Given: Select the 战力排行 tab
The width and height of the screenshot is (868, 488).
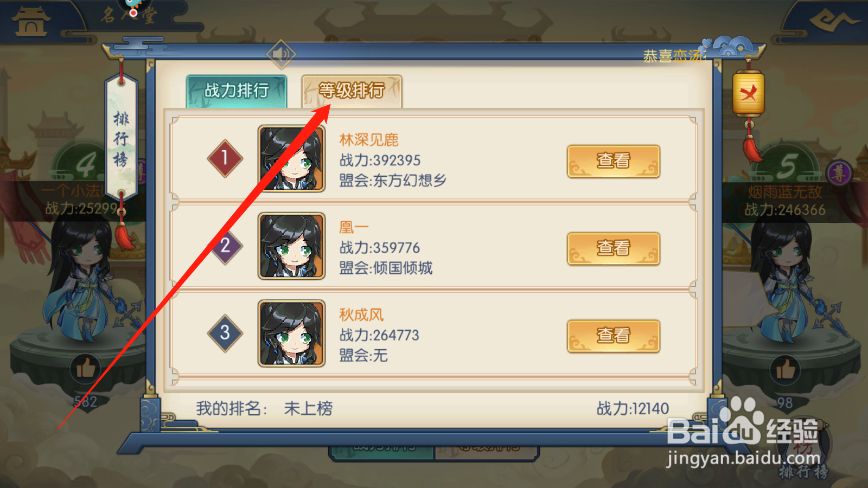Looking at the screenshot, I should (237, 91).
